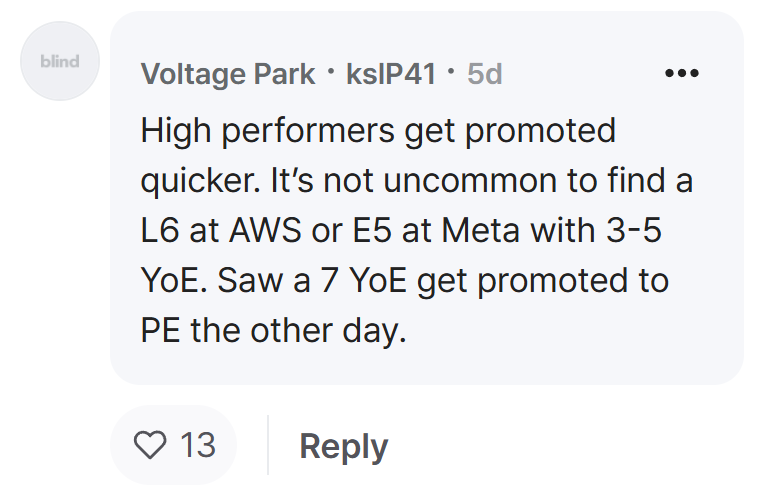Click the "L6" text in the comment
Screen dimensions: 765x496
pos(160,230)
